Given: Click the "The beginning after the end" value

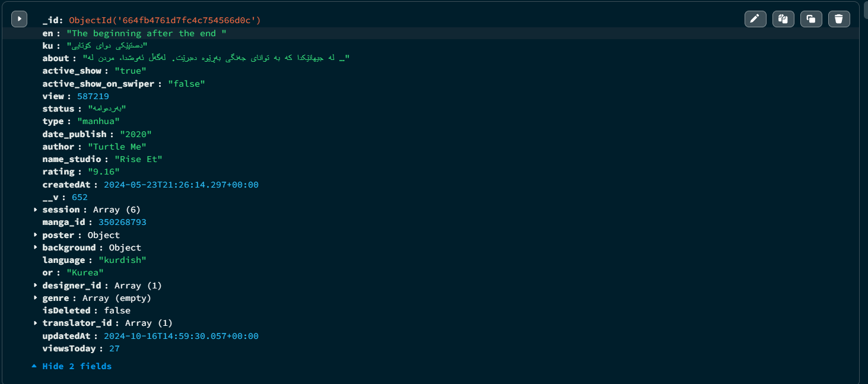Looking at the screenshot, I should 146,33.
